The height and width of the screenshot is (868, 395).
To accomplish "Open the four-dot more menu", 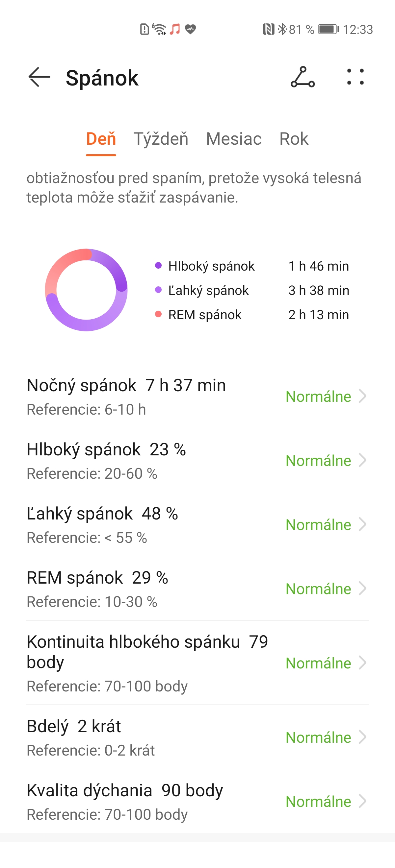I will [x=355, y=77].
